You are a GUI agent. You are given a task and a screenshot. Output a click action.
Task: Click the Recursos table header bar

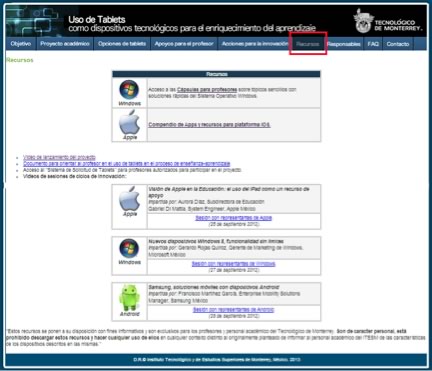pyautogui.click(x=217, y=74)
